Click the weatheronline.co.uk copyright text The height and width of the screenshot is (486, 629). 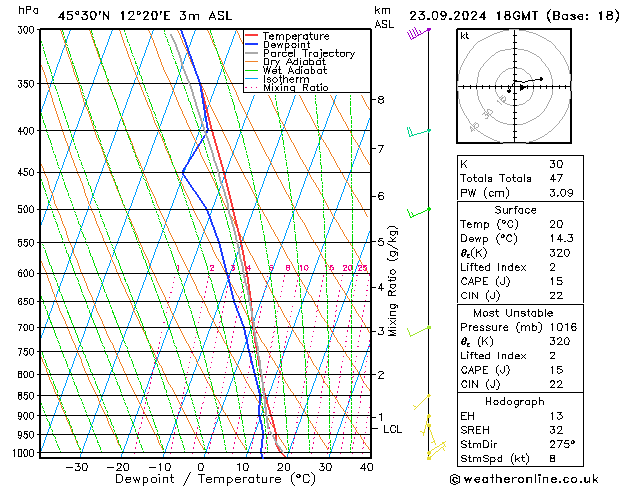tap(524, 479)
